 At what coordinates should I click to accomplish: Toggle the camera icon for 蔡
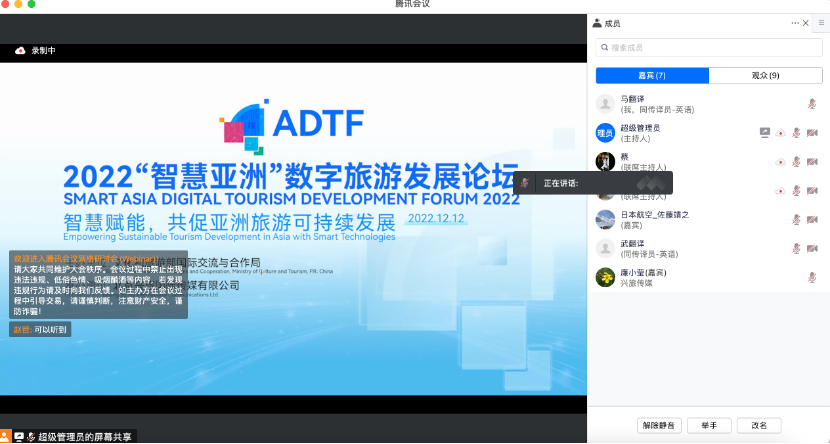(812, 162)
